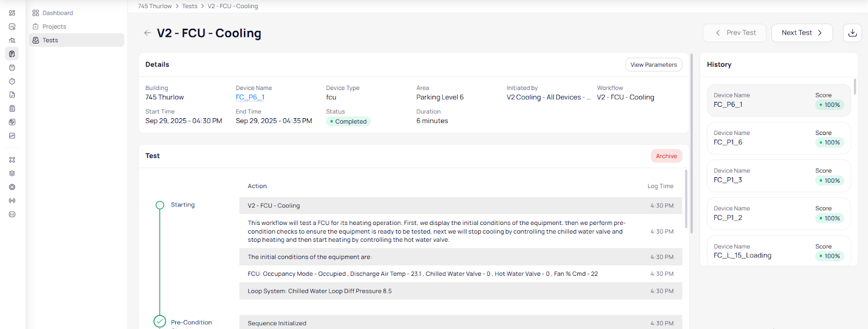Screen dimensions: 868x329
Task: Click the download report icon button
Action: [852, 33]
